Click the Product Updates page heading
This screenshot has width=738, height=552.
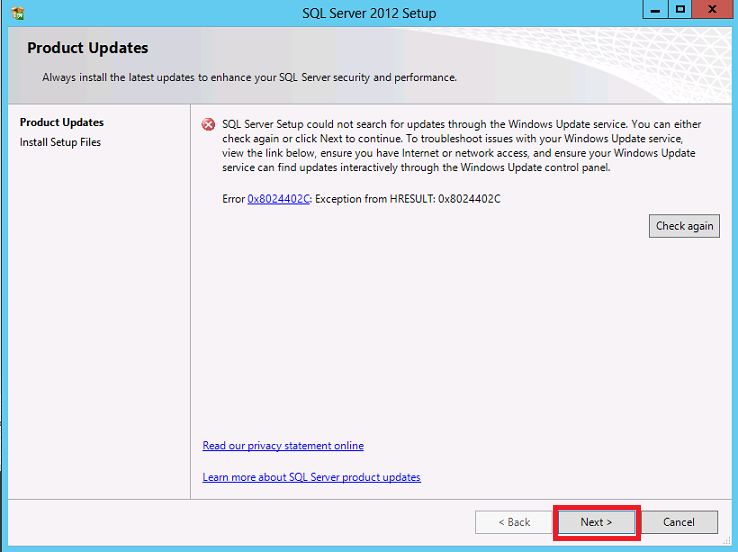(88, 48)
